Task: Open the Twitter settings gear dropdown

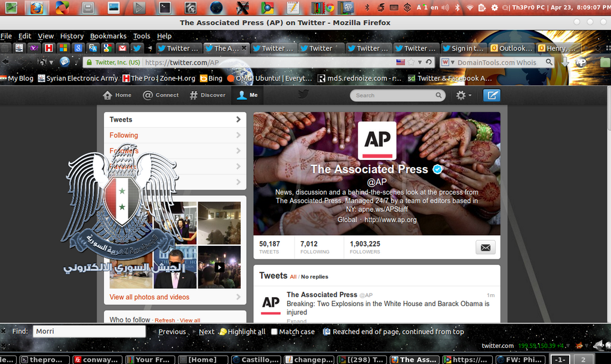Action: tap(463, 95)
